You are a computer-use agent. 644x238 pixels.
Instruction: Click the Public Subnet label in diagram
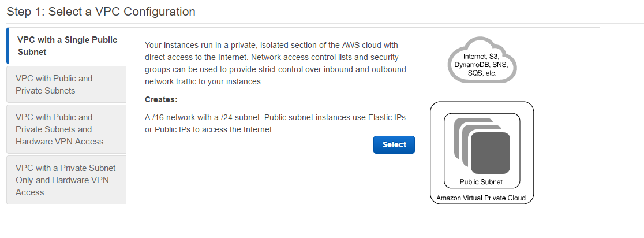pos(481,182)
